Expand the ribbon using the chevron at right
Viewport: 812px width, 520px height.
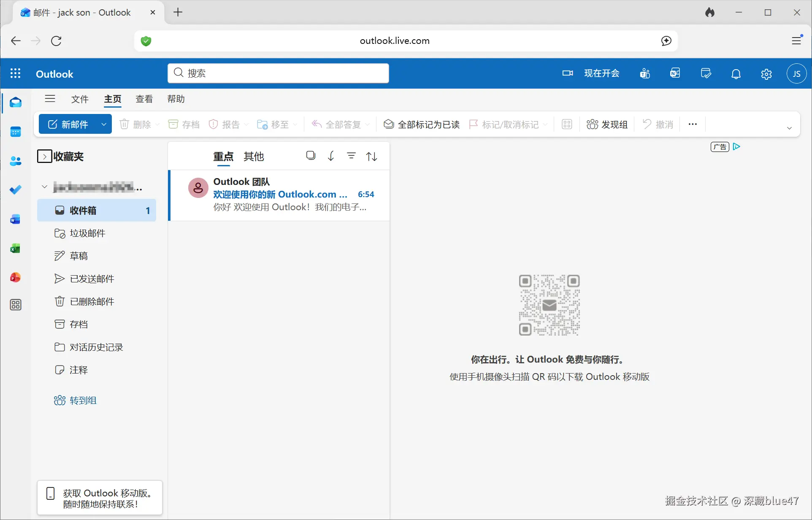pos(789,128)
